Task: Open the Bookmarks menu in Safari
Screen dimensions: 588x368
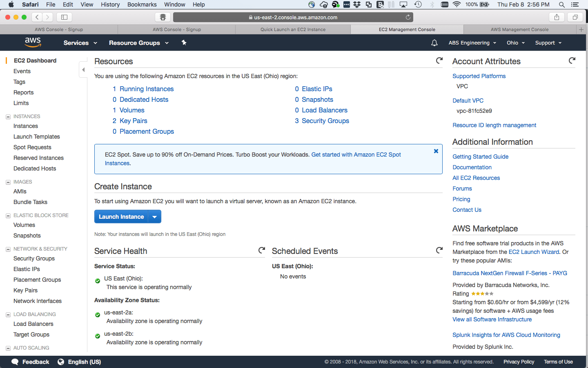Action: click(x=142, y=4)
